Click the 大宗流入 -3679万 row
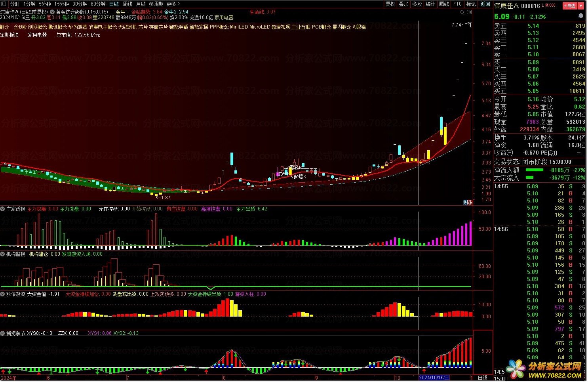 pos(539,178)
